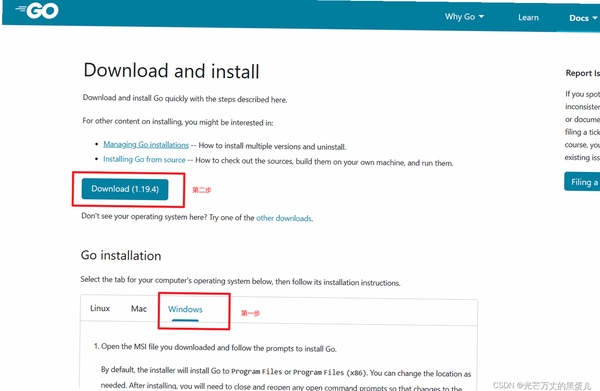Click the Report Issues heading
Viewport: 600px width, 391px height.
point(582,73)
